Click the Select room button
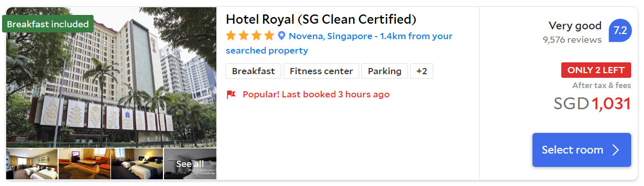The height and width of the screenshot is (186, 644). click(x=581, y=150)
